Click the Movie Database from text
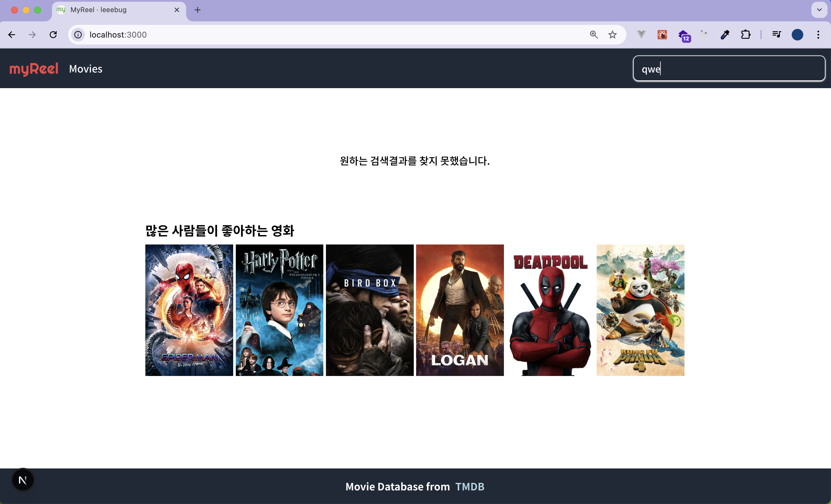 tap(398, 486)
